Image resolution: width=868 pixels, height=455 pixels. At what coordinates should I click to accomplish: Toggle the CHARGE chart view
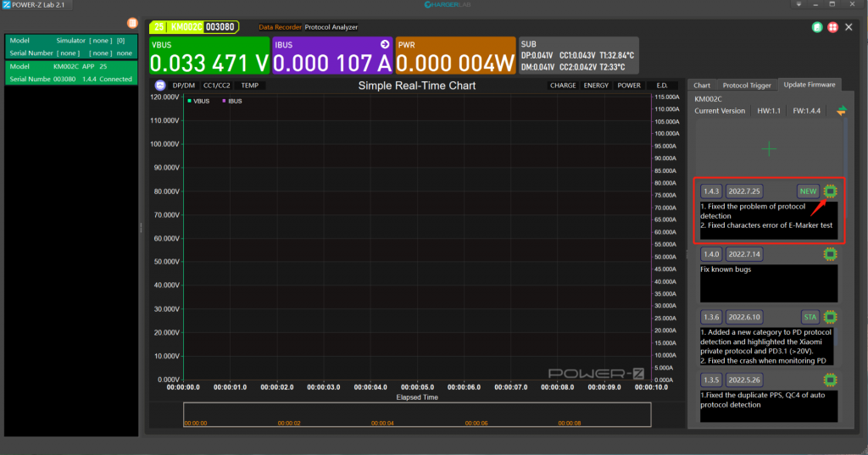[563, 86]
